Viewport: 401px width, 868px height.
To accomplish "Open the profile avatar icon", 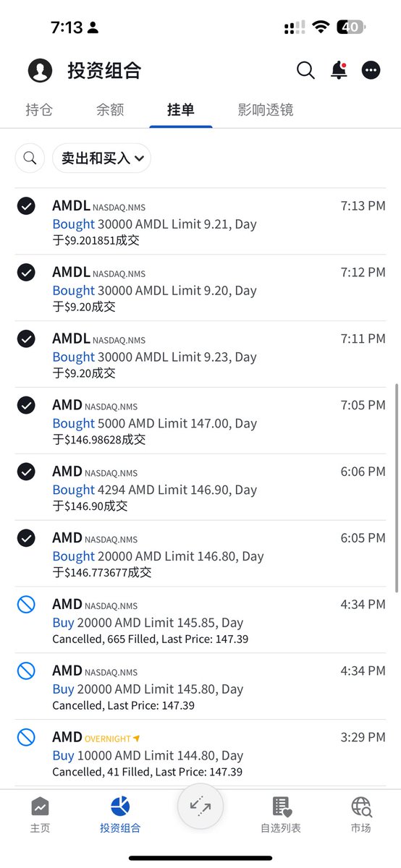I will pyautogui.click(x=41, y=70).
